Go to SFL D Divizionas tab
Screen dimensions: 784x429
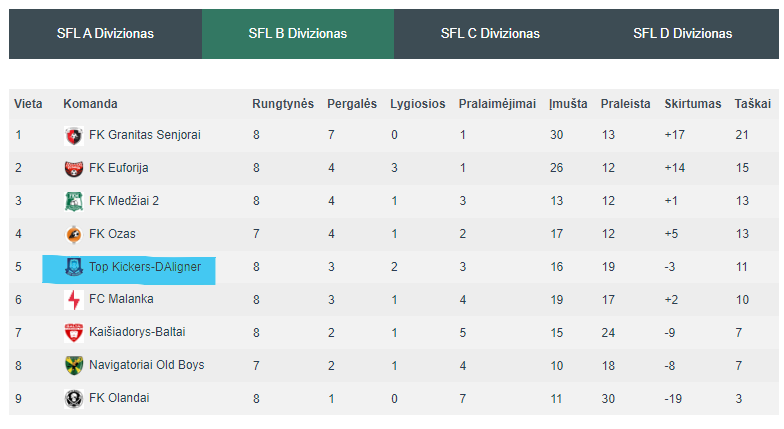coord(682,34)
